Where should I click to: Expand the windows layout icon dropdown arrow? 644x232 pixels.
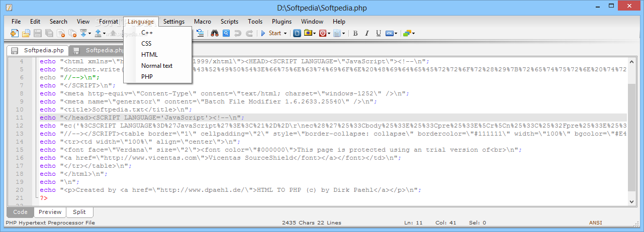(x=414, y=34)
